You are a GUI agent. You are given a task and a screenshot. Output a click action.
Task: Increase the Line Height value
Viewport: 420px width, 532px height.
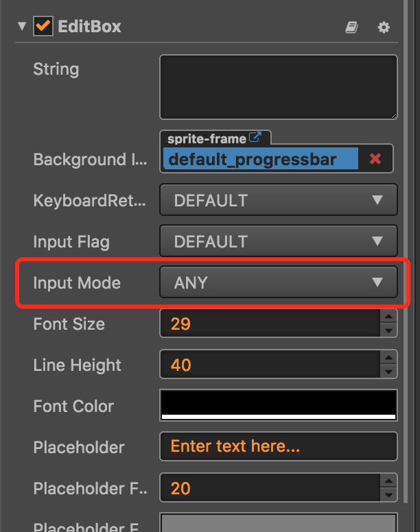(x=389, y=359)
